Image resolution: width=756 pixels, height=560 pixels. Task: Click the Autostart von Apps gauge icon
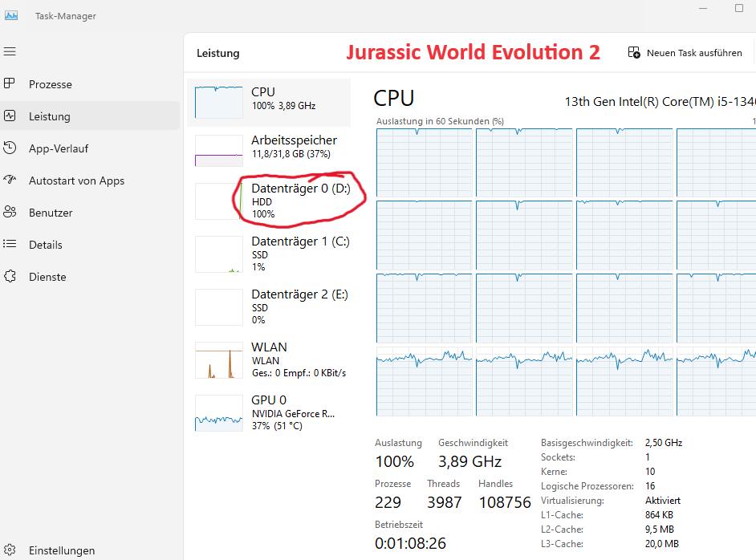(x=10, y=180)
